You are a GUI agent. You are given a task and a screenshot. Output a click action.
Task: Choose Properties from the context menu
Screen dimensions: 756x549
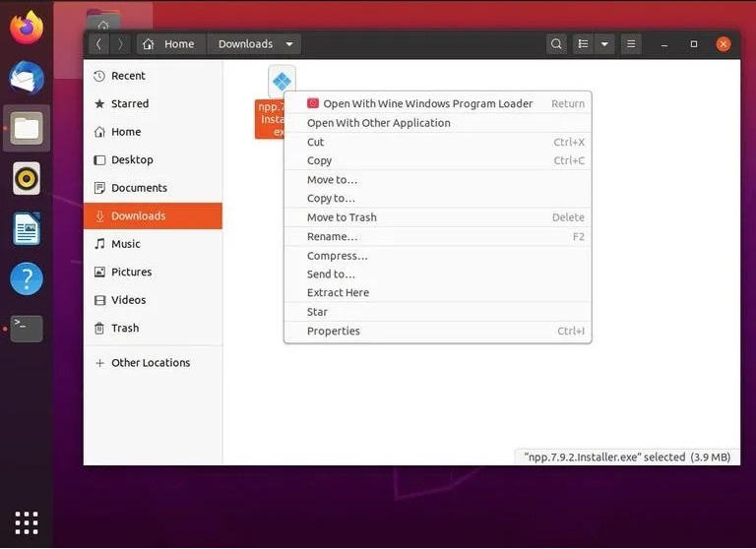[x=334, y=332]
